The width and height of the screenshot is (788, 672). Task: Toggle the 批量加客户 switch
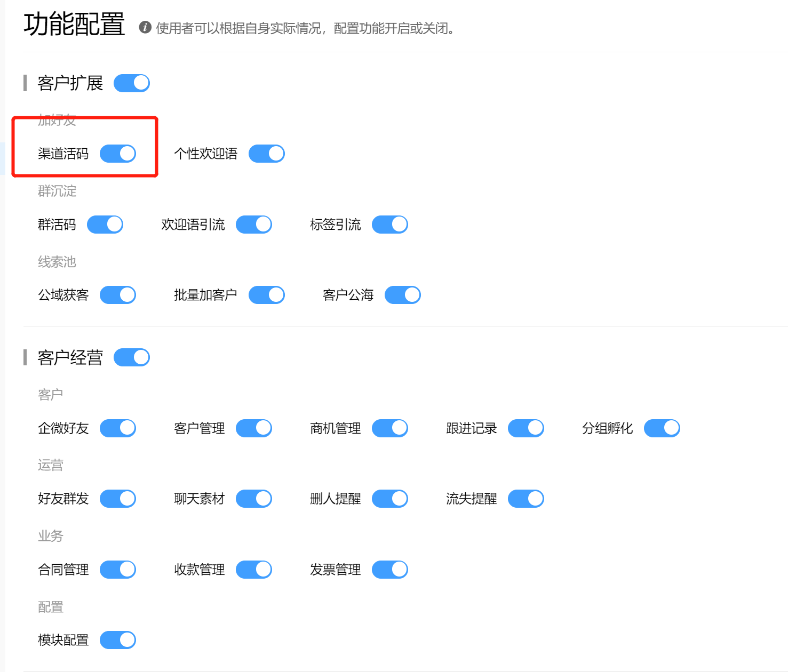click(267, 295)
